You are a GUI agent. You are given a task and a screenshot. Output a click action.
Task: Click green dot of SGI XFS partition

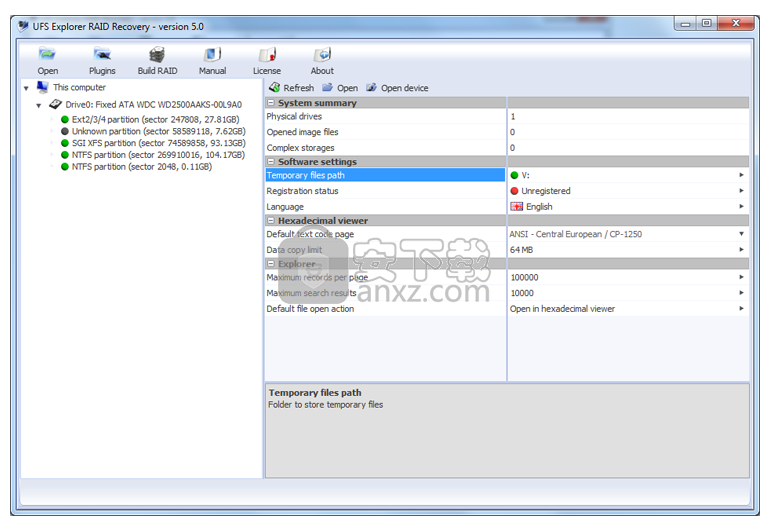(x=64, y=143)
